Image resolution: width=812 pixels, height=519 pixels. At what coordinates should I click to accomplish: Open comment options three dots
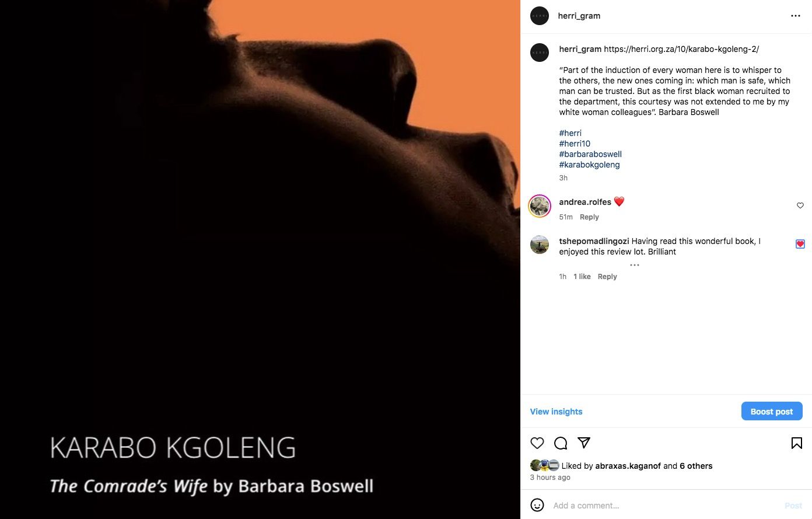pos(635,265)
